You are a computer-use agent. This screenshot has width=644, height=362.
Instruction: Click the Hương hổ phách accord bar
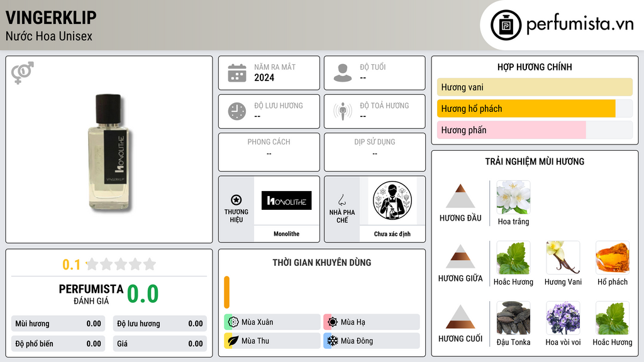pos(535,108)
